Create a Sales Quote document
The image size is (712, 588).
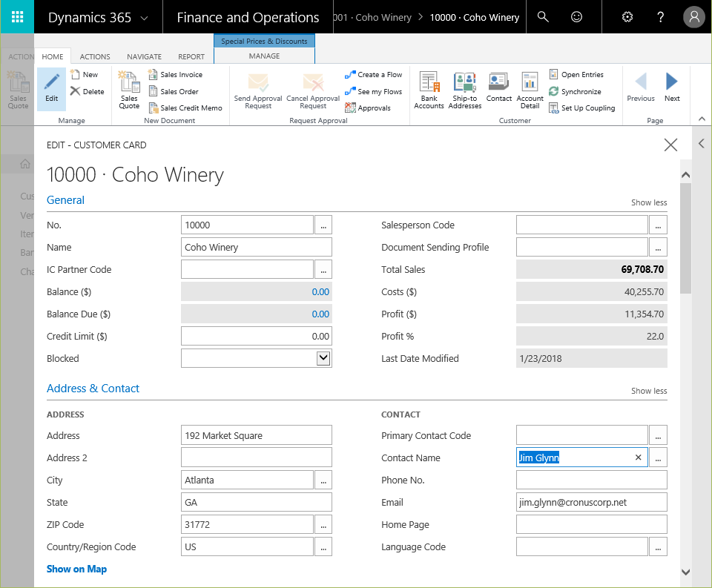pyautogui.click(x=129, y=90)
